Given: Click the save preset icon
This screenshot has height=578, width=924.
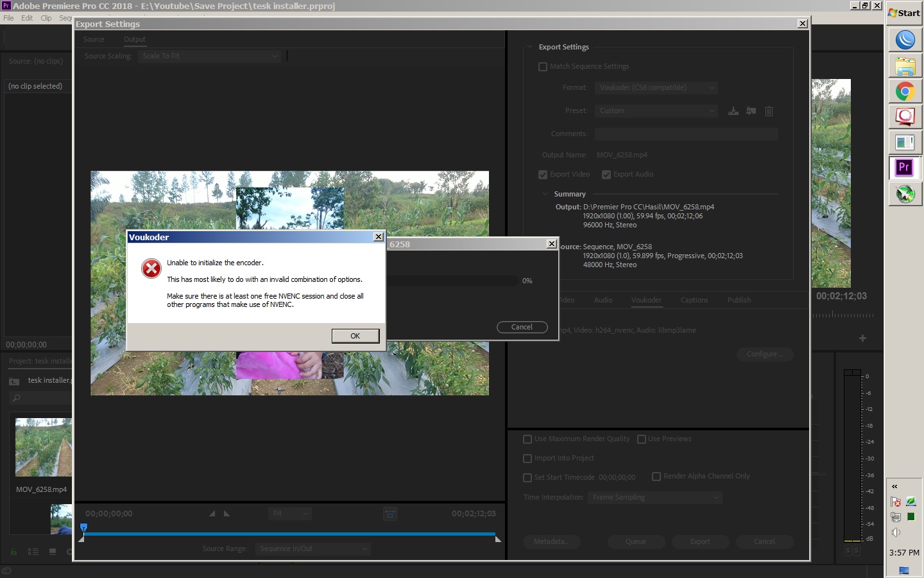Looking at the screenshot, I should point(733,111).
